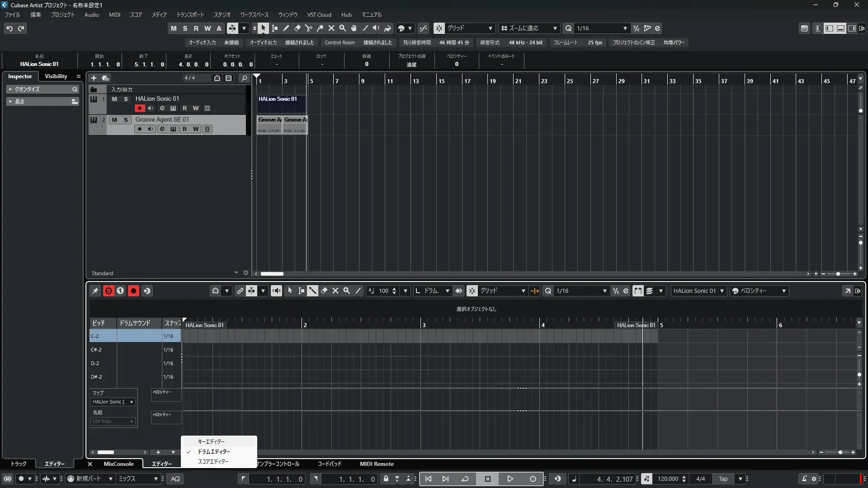Pick the Mute X tool in toolbar
Viewport: 868px width, 488px height.
(x=331, y=28)
